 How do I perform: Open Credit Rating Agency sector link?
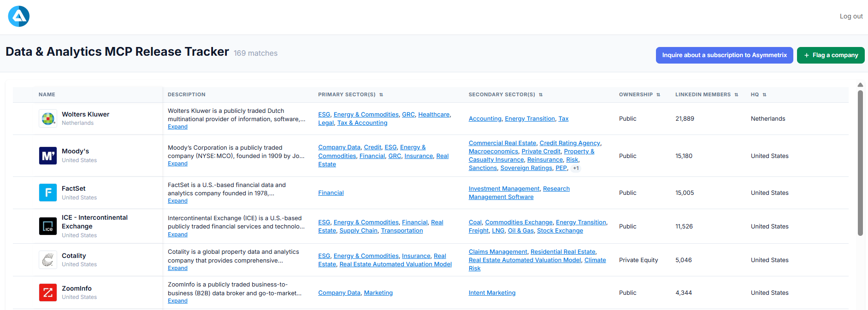(x=570, y=143)
